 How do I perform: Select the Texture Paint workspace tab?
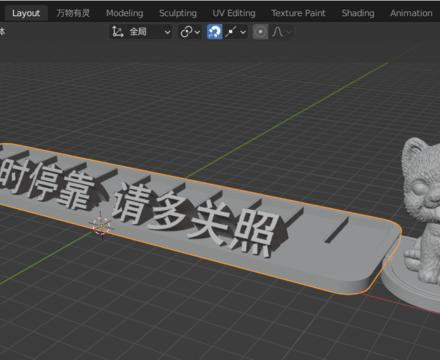tap(298, 13)
